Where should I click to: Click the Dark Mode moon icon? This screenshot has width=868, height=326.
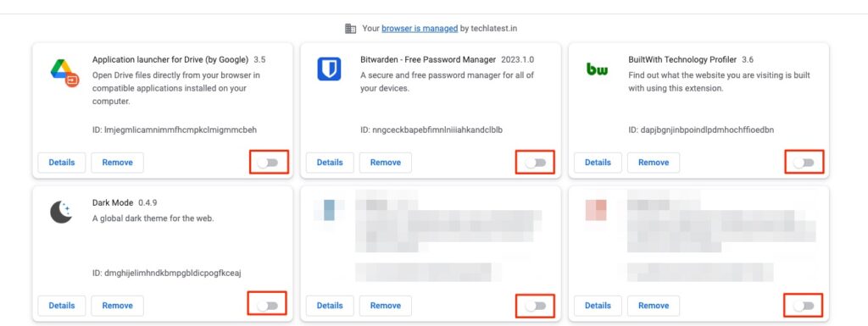click(x=61, y=213)
